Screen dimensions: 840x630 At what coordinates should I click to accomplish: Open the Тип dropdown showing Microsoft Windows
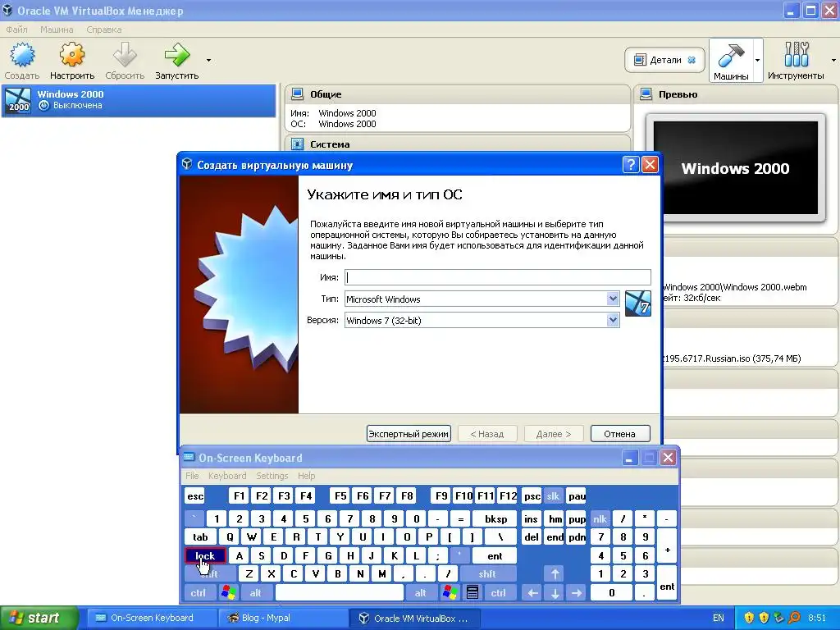pos(482,299)
